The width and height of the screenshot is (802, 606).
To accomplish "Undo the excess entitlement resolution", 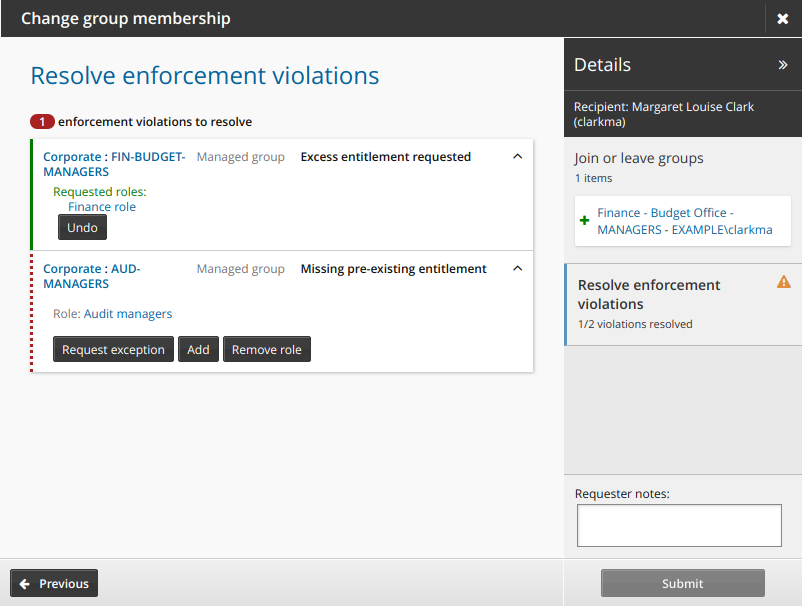I will click(x=82, y=228).
